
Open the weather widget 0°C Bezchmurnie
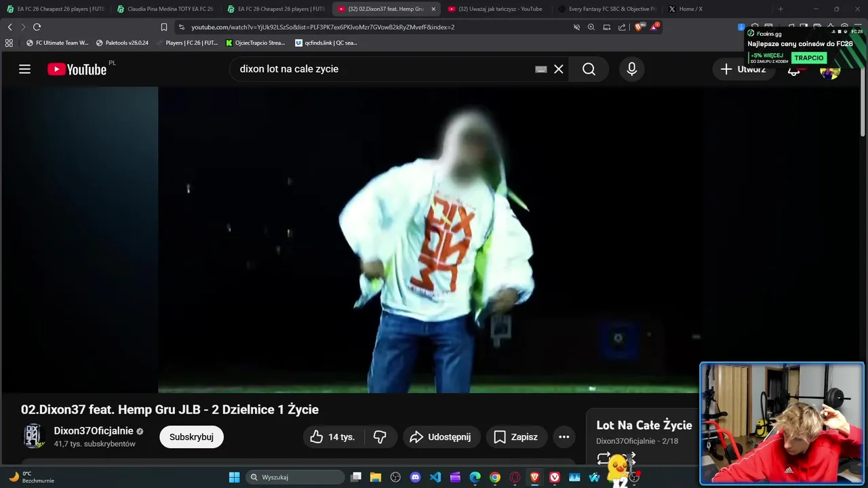tap(31, 477)
